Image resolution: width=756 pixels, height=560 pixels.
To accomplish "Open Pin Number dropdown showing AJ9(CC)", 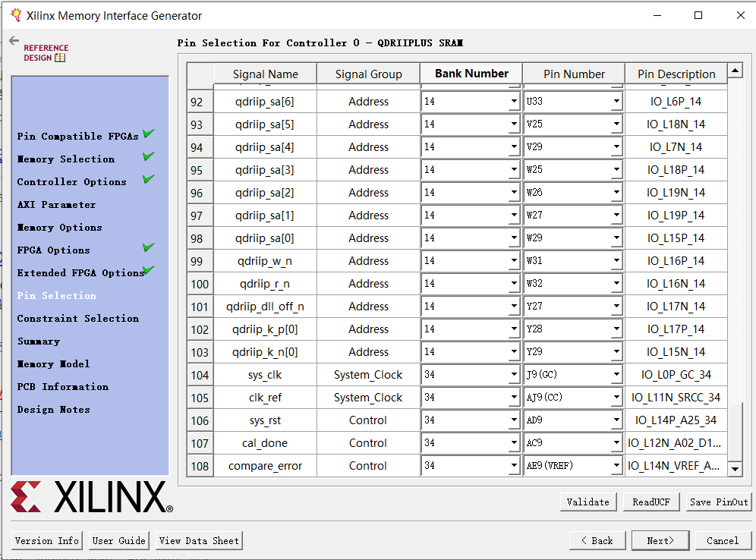I will (x=616, y=397).
